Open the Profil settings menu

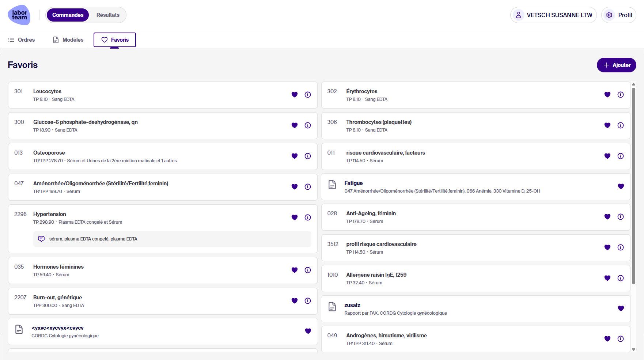pyautogui.click(x=619, y=15)
